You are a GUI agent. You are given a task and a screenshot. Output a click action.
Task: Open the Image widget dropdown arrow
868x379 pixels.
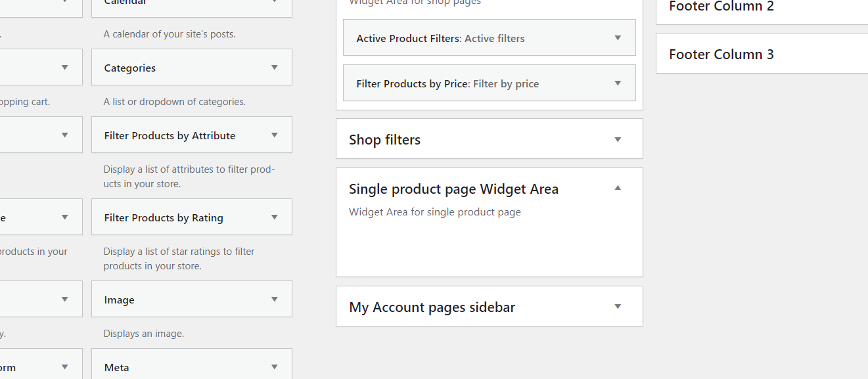click(275, 300)
